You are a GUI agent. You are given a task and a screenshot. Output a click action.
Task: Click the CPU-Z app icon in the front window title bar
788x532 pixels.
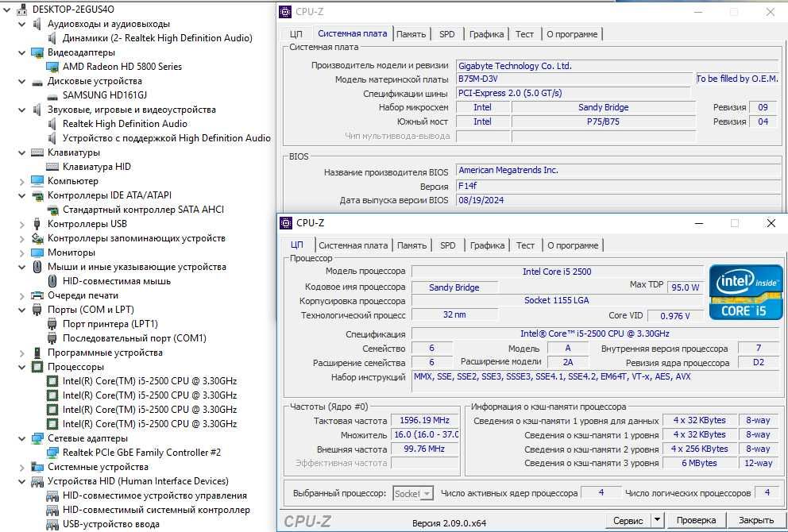[x=286, y=223]
